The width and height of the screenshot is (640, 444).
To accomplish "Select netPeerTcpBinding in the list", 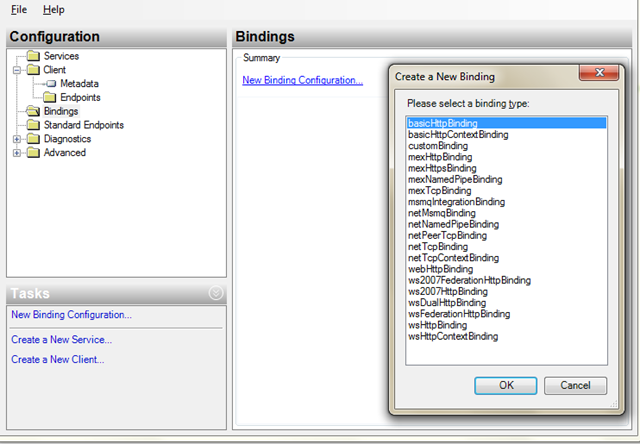I will click(x=506, y=235).
